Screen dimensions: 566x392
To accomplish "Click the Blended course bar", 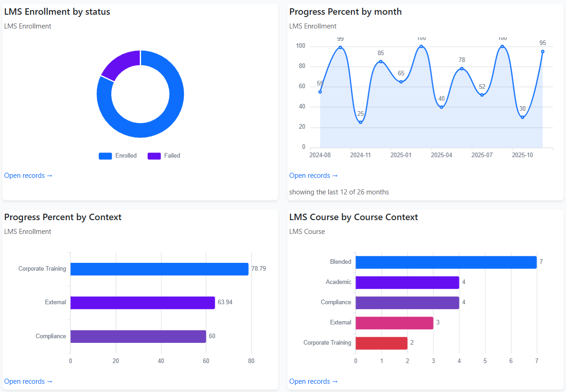I will click(446, 262).
